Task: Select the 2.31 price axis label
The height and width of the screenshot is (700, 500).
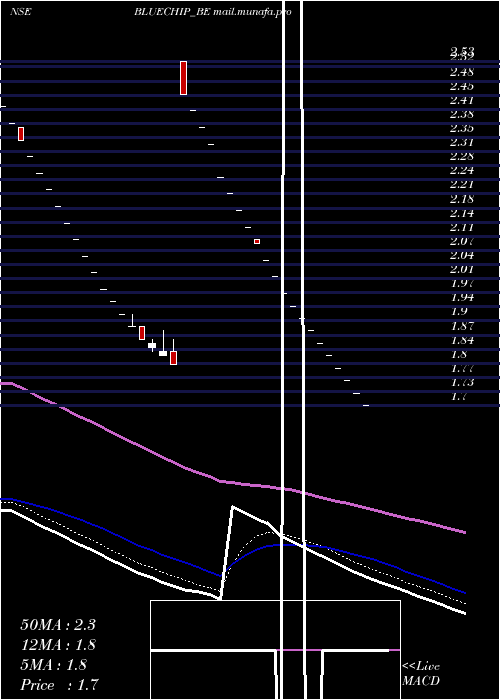Action: (x=462, y=142)
